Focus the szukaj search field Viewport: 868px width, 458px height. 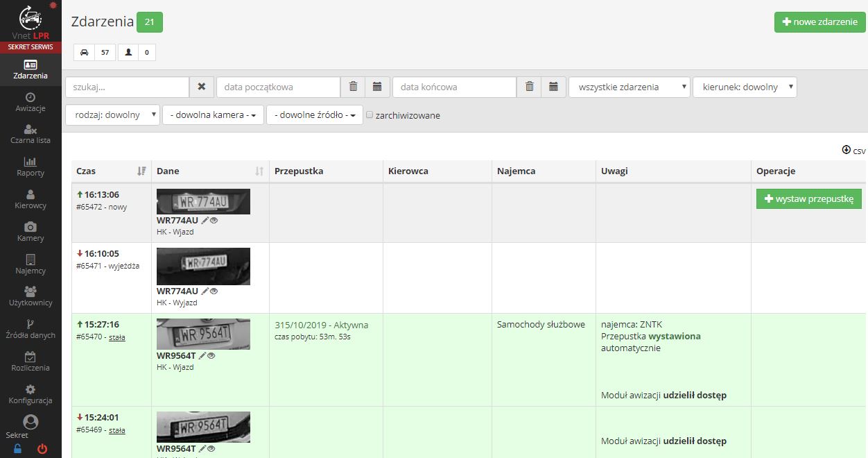point(128,87)
